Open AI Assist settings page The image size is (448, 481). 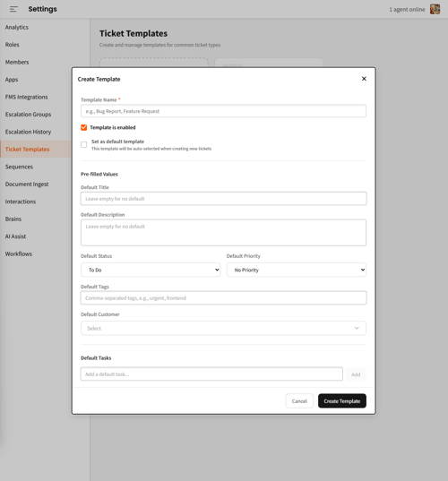[x=15, y=236]
